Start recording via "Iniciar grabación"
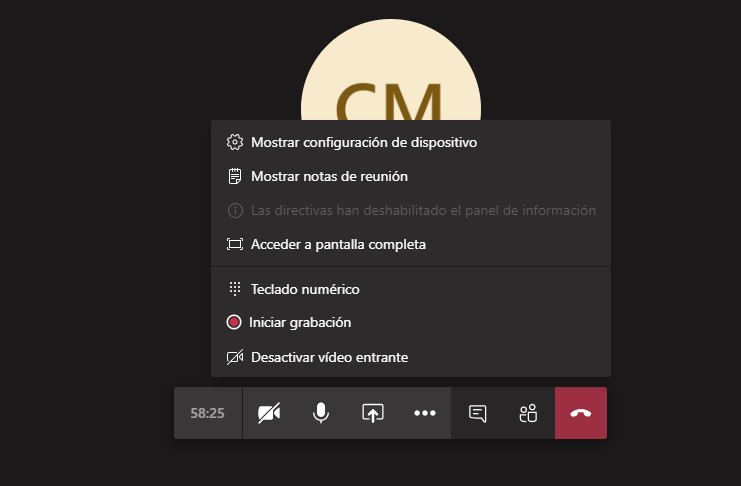Image resolution: width=741 pixels, height=486 pixels. pyautogui.click(x=300, y=323)
